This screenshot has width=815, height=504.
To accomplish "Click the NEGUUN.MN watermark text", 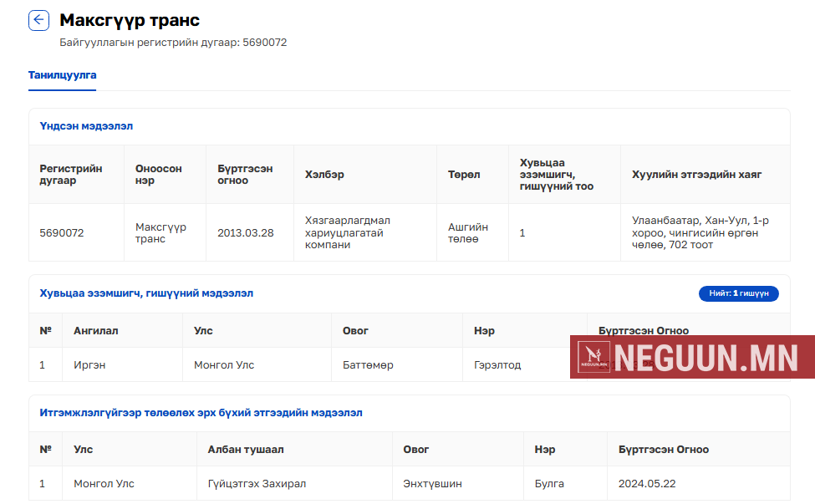I will coord(711,358).
